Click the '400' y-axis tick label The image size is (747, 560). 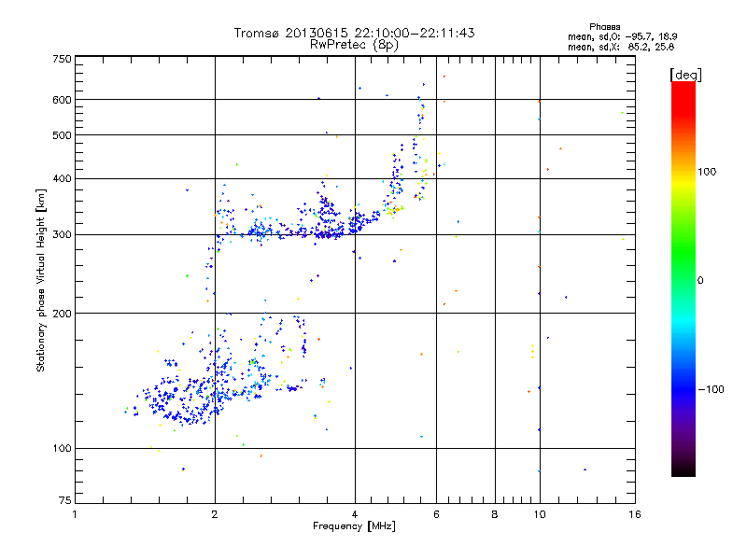click(62, 178)
